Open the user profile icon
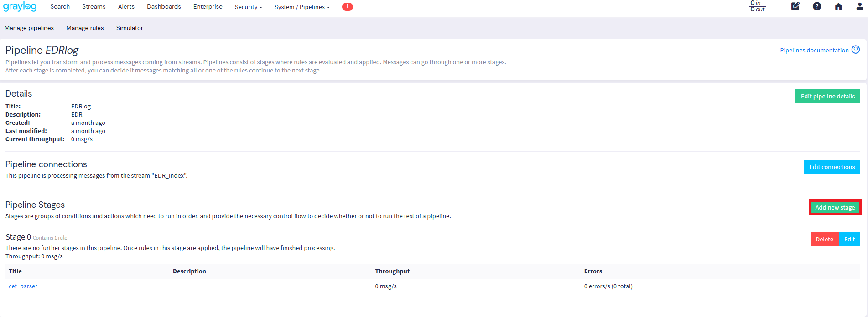 tap(859, 6)
